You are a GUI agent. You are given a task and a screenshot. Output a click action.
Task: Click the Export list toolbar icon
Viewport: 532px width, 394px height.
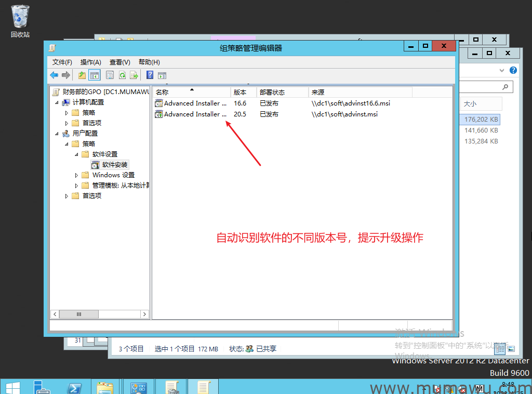[134, 75]
